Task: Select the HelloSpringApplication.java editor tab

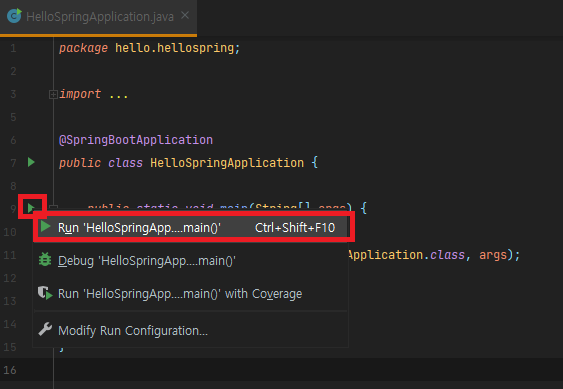Action: [98, 17]
